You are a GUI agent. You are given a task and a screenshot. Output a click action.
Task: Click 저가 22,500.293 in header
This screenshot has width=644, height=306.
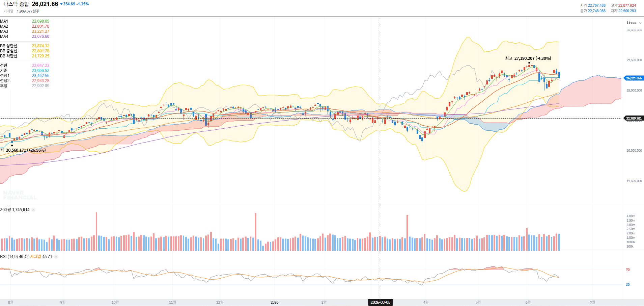pos(623,11)
